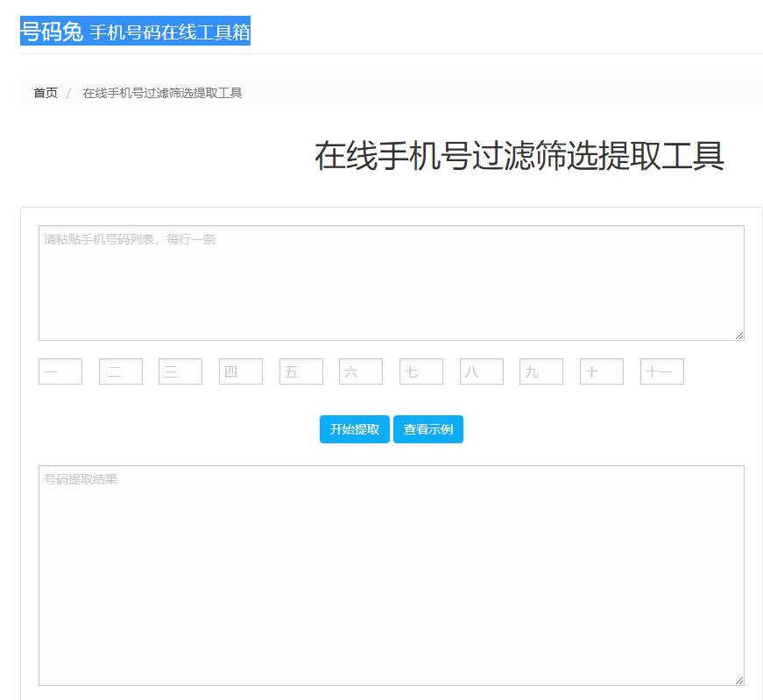Focus the third digit box labeled 三
The image size is (763, 700).
click(x=180, y=371)
